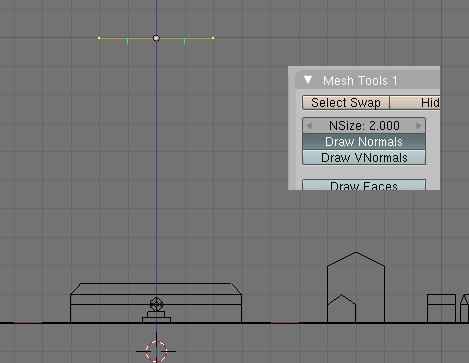Click the Select Swap button
The image size is (469, 363).
pyautogui.click(x=346, y=103)
